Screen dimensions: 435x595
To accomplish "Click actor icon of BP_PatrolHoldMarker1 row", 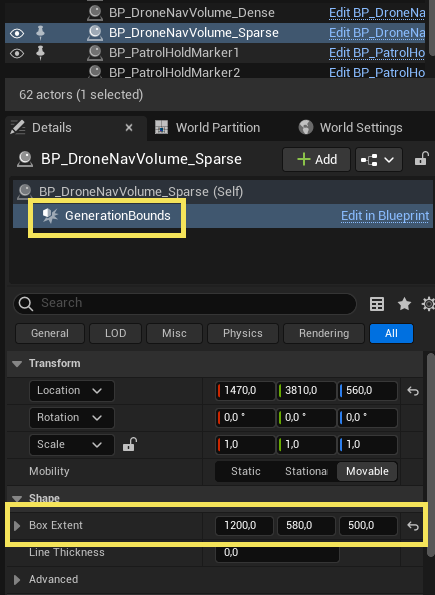I will point(95,53).
